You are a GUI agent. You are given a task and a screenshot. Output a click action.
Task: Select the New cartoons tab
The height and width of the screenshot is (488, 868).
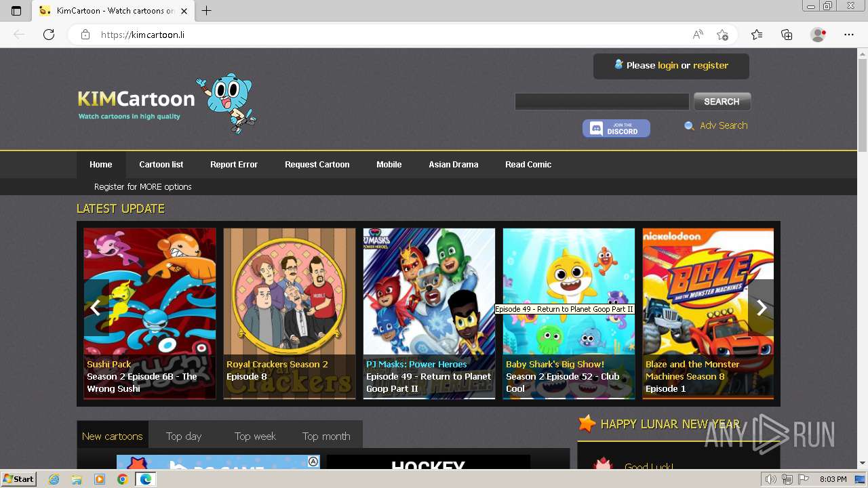click(113, 436)
